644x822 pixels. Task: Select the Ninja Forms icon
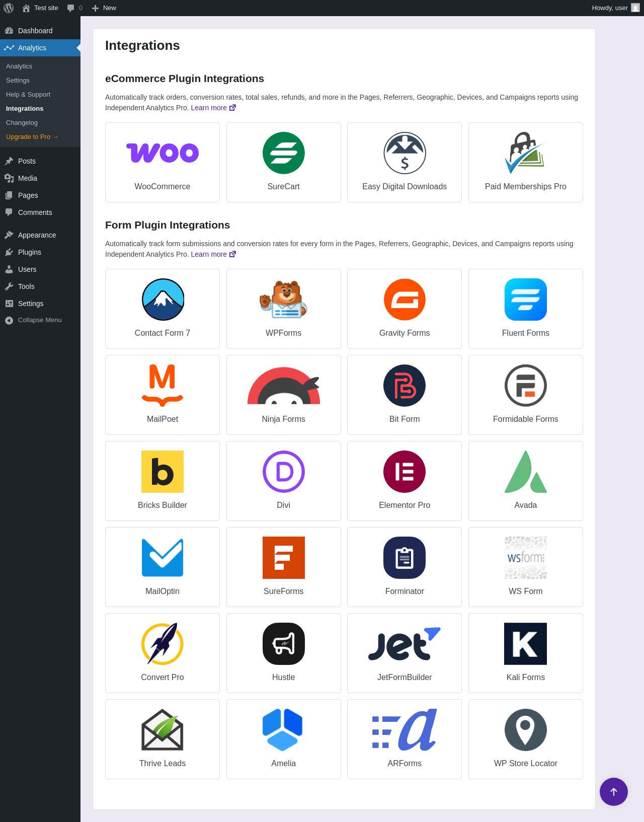coord(284,386)
